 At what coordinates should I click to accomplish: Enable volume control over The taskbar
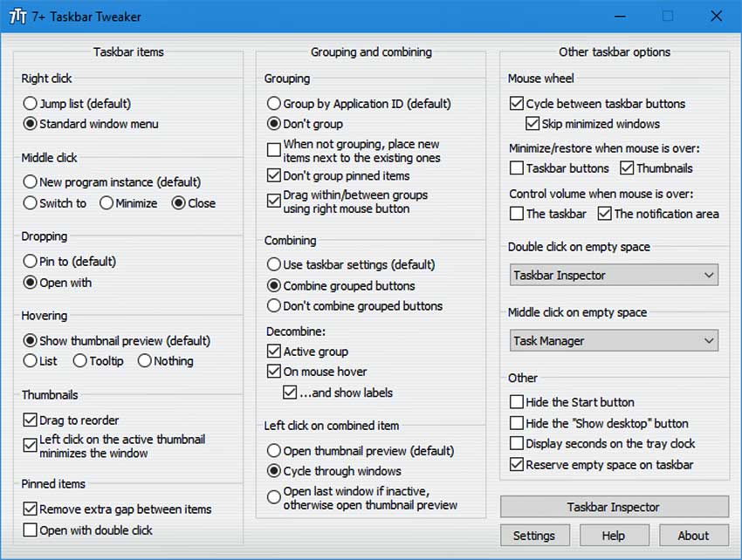(x=517, y=214)
